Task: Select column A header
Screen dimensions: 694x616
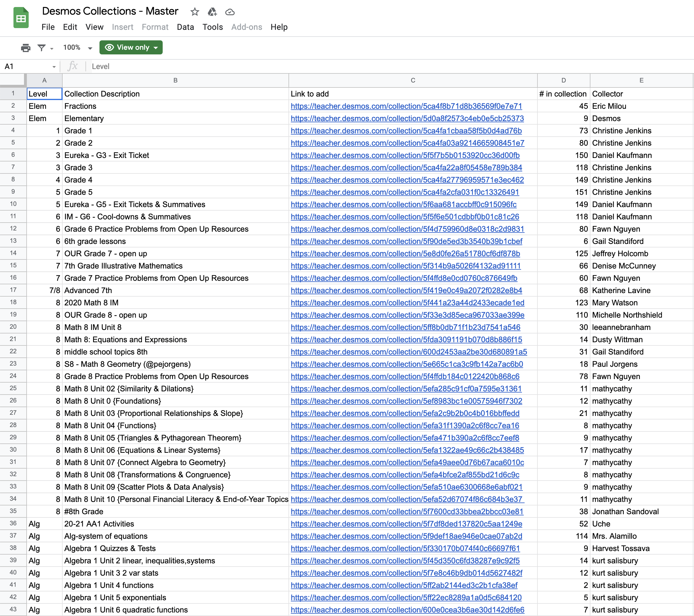Action: 44,80
